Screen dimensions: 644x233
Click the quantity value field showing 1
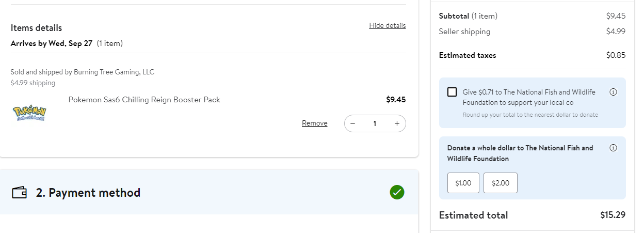click(x=375, y=123)
